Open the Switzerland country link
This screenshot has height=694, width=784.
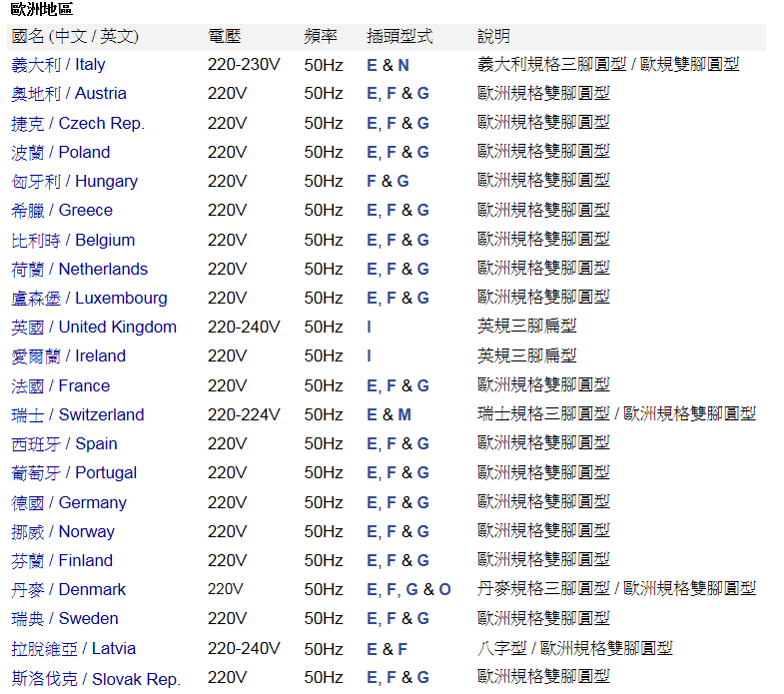[78, 415]
